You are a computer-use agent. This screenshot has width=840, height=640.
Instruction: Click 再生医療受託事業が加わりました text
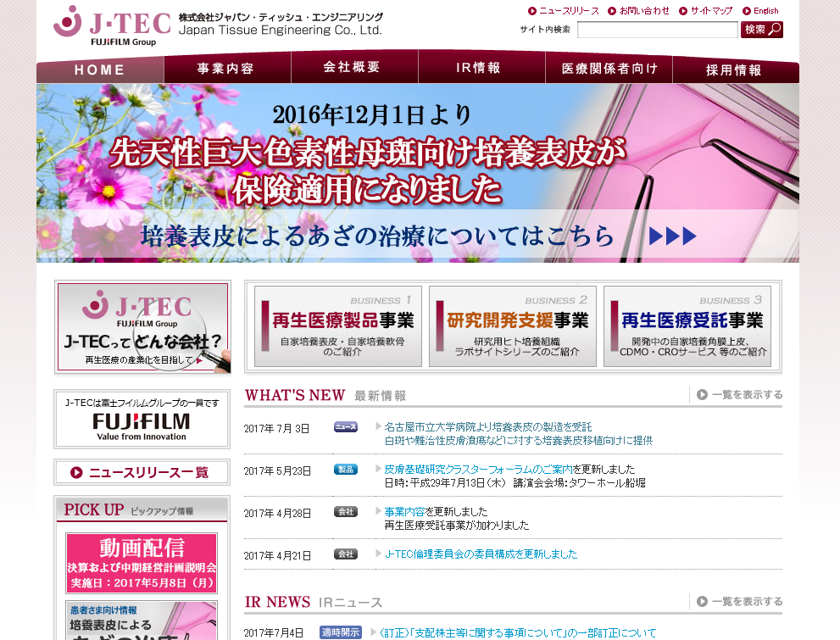(x=456, y=526)
